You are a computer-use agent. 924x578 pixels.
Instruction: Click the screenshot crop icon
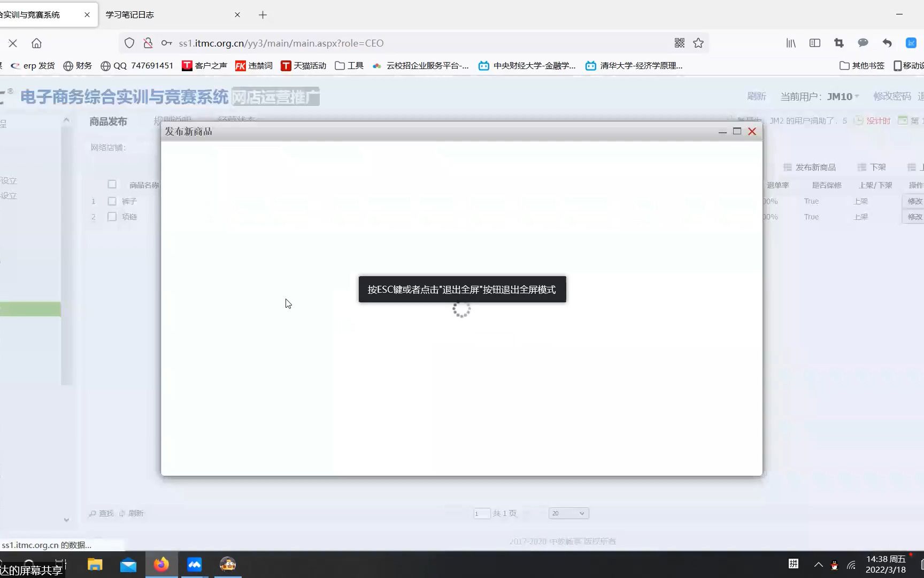point(839,43)
